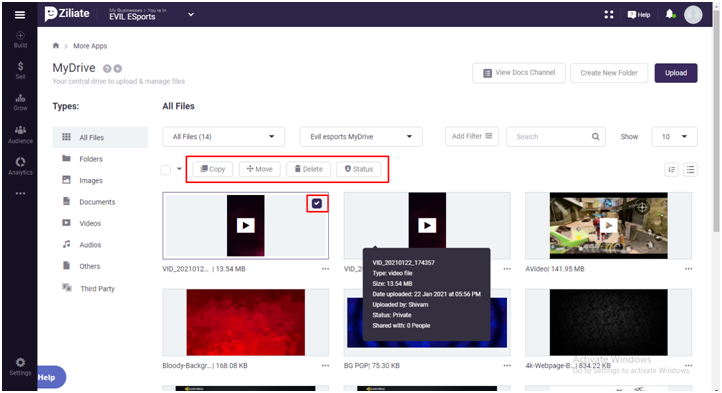722x393 pixels.
Task: Click the Upload button
Action: tap(676, 73)
